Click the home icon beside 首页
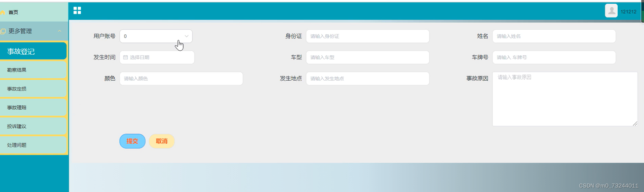This screenshot has width=644, height=192. click(x=3, y=12)
